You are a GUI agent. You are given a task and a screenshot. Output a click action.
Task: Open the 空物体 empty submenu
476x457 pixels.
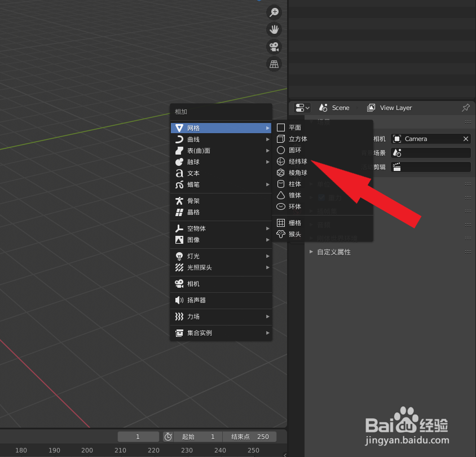[221, 228]
